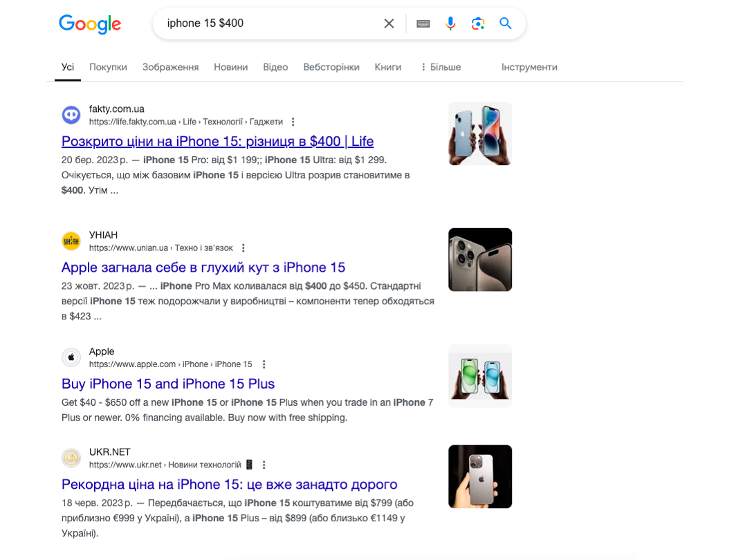Click the 'УНІАН' site name
The image size is (743, 560).
click(x=103, y=235)
